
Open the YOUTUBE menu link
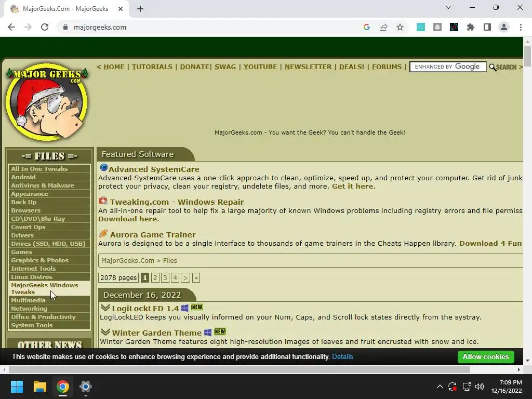tap(260, 67)
